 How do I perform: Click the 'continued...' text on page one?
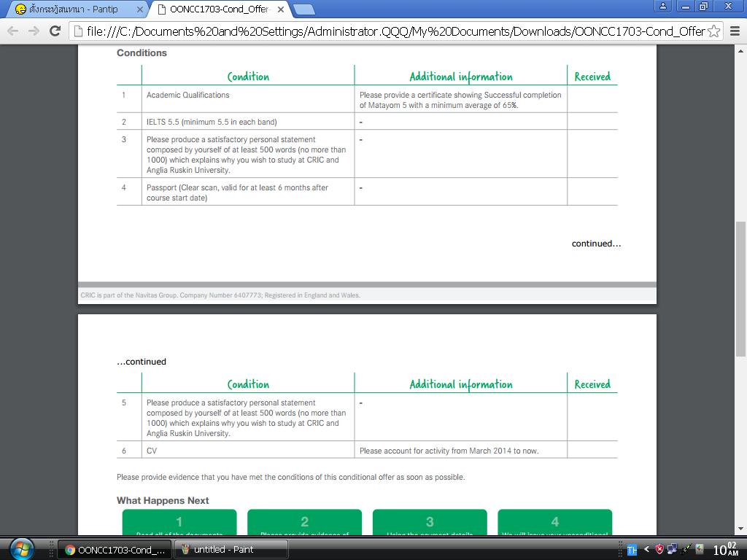coord(596,244)
